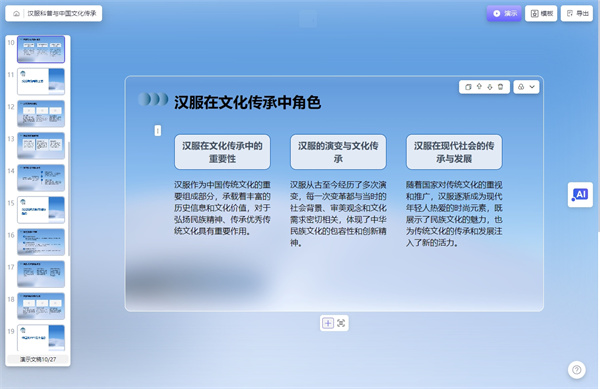Open the theme color circles icon
This screenshot has height=389, width=600.
coord(521,87)
